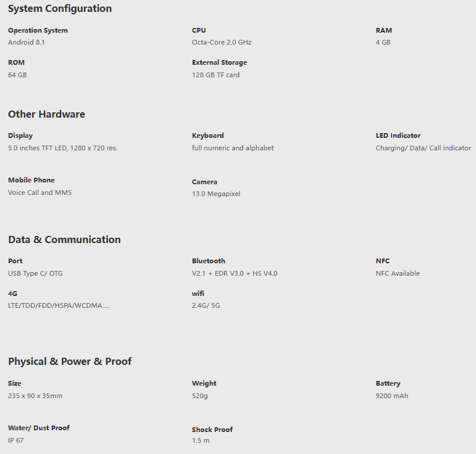Click the 9200 mAh battery value

click(392, 396)
